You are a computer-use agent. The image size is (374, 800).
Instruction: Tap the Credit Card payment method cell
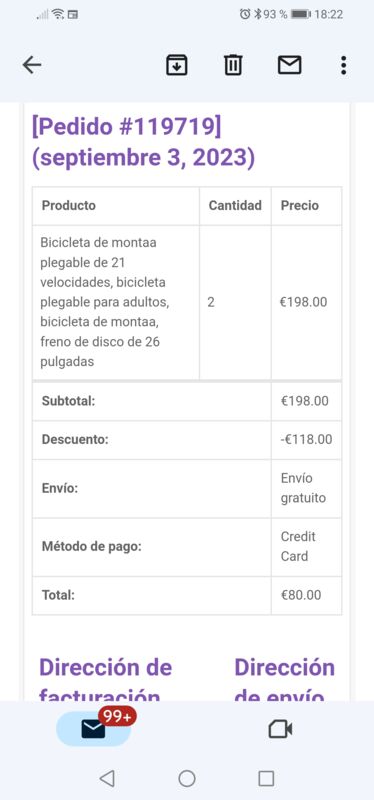coord(307,546)
